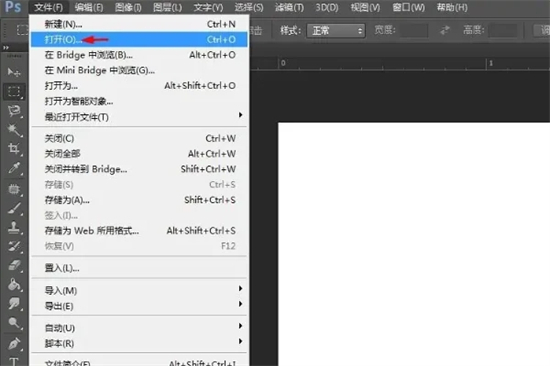Image resolution: width=550 pixels, height=366 pixels.
Task: Select the Crop tool
Action: tap(14, 149)
